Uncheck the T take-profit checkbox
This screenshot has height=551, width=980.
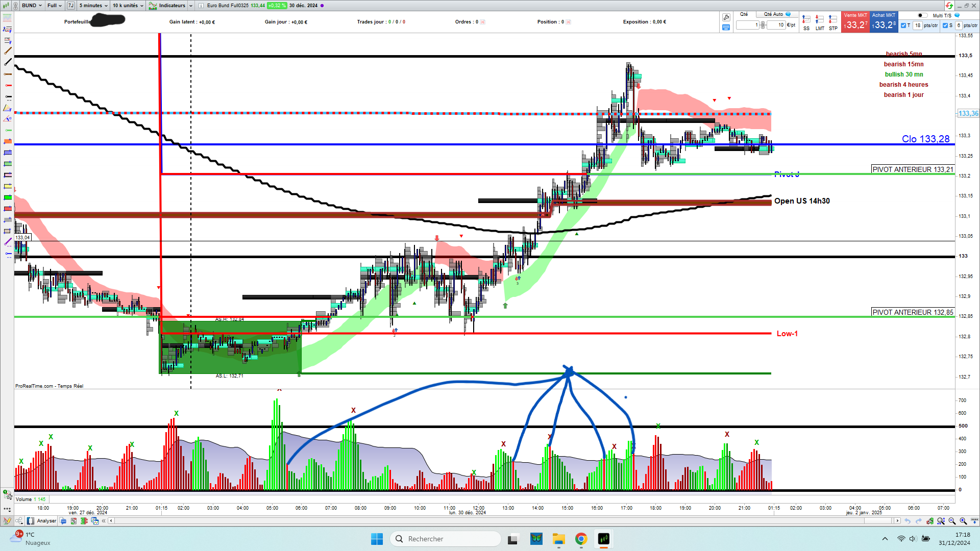pos(903,26)
